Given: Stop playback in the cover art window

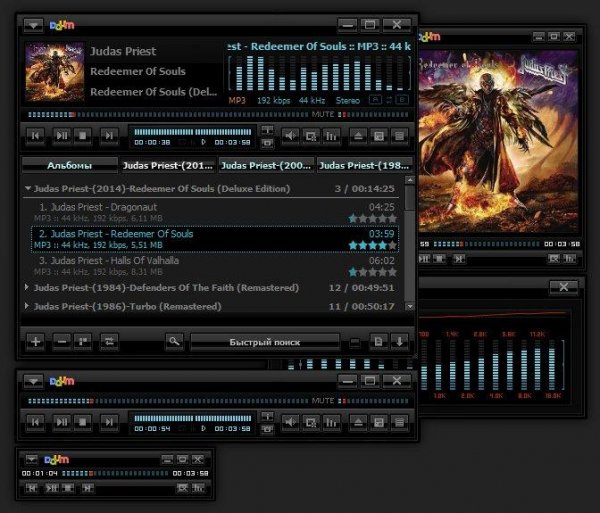Looking at the screenshot, I should pyautogui.click(x=439, y=259).
